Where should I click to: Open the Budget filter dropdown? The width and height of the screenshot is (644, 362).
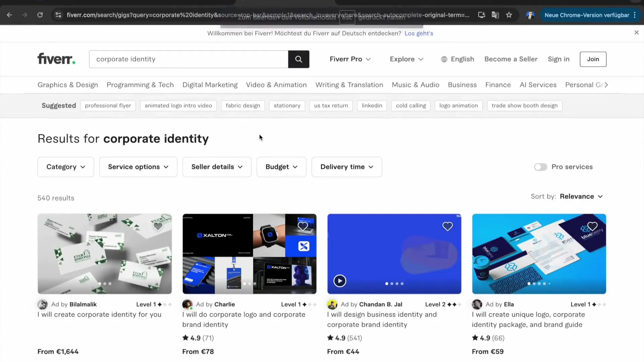tap(281, 167)
